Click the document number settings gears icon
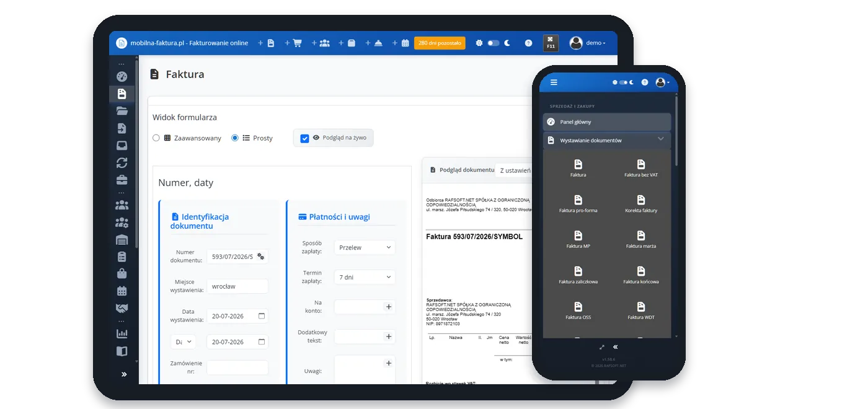 (261, 257)
